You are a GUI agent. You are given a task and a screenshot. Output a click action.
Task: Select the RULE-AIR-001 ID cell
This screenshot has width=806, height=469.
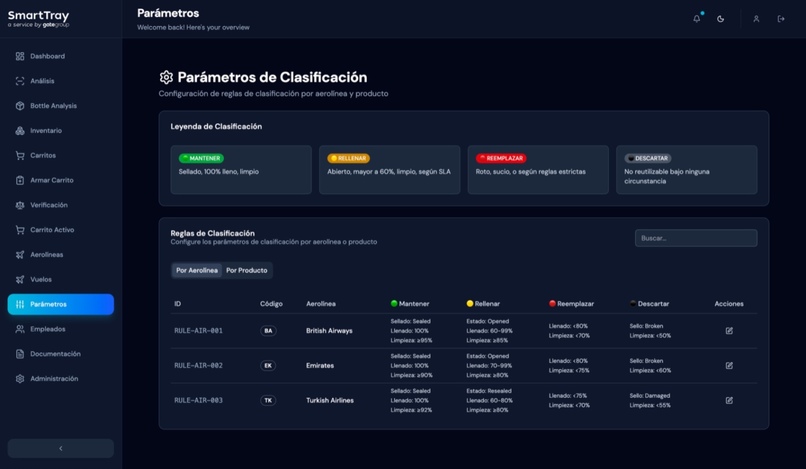[198, 331]
